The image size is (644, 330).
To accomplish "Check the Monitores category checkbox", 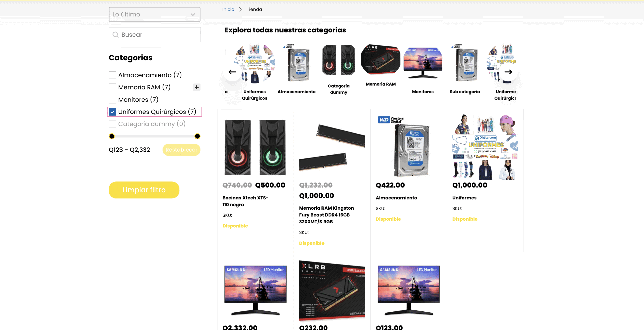I will point(112,100).
